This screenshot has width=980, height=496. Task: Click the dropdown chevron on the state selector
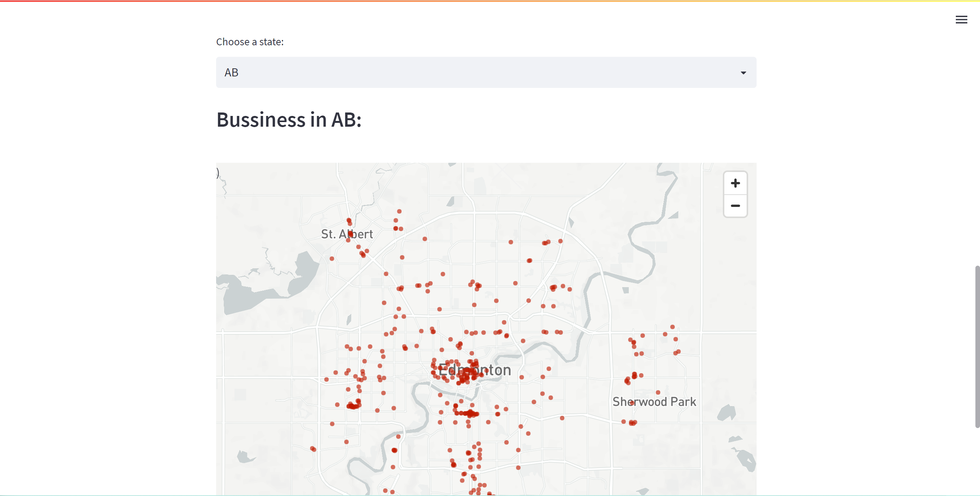click(x=743, y=72)
